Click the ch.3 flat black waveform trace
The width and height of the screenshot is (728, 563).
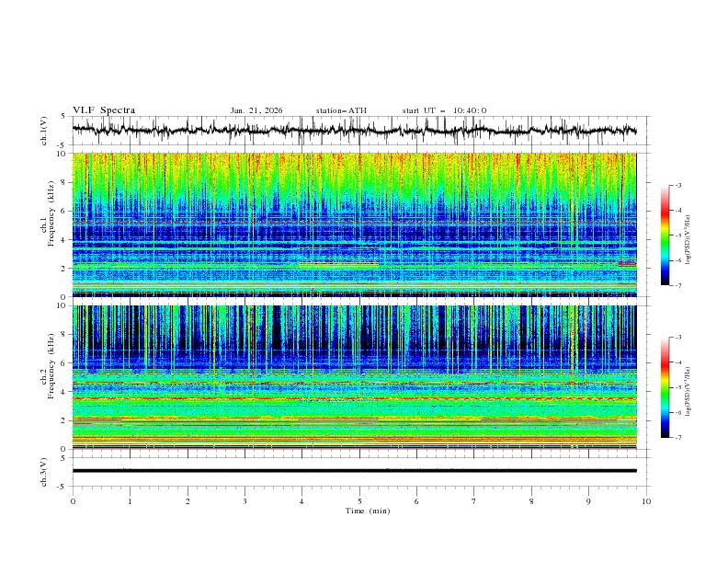click(354, 471)
